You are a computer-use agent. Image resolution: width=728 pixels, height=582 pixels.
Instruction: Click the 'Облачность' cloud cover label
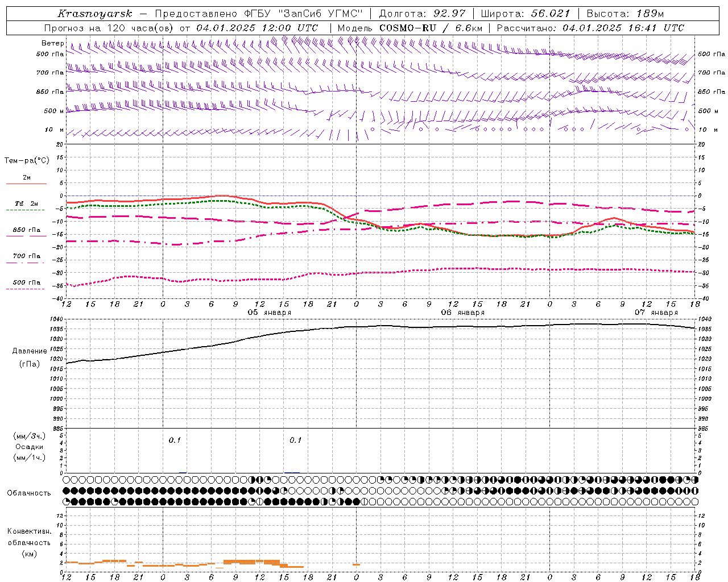(x=29, y=493)
